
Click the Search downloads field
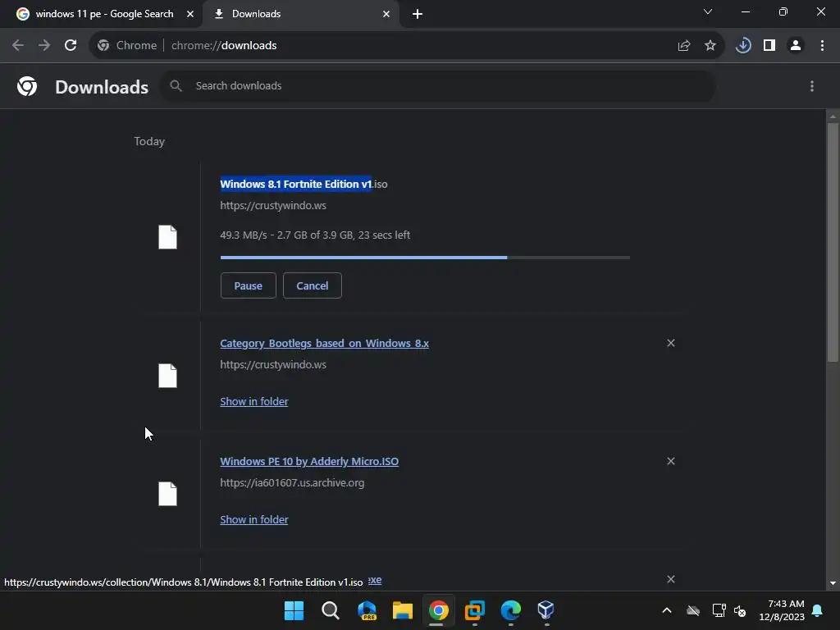coord(438,86)
